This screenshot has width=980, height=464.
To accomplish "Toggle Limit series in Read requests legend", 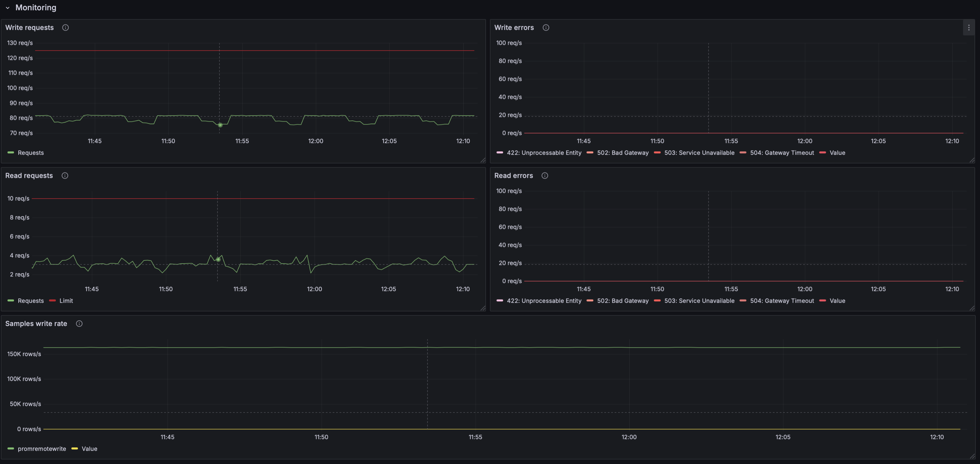I will [66, 300].
